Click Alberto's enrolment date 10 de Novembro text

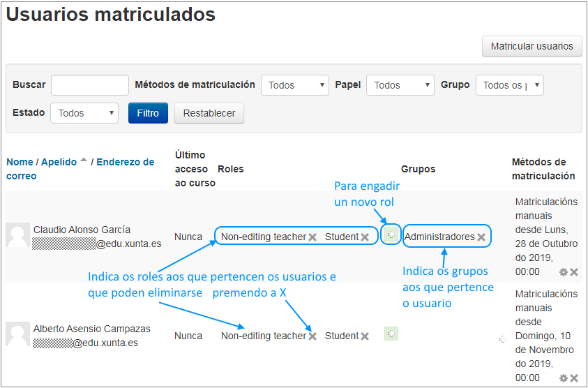pos(545,343)
